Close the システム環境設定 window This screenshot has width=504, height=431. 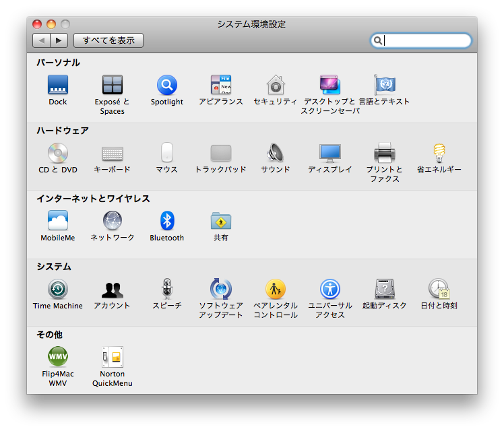click(x=37, y=24)
